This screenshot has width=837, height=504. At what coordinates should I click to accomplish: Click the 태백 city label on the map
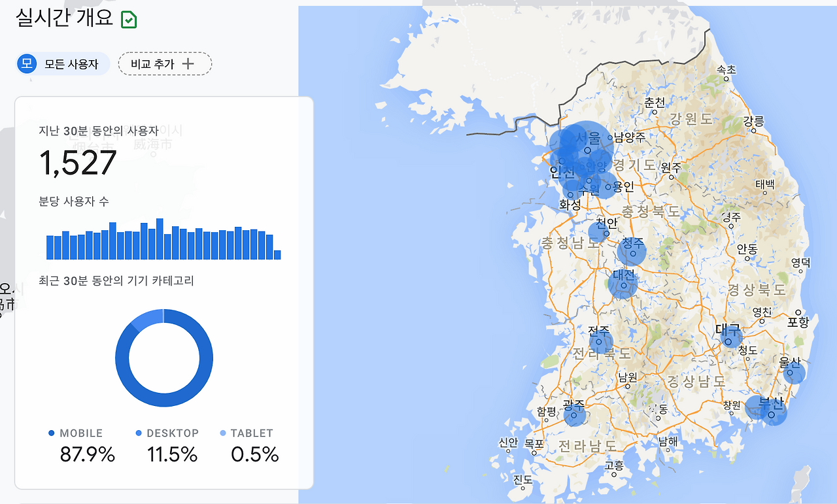(x=764, y=184)
